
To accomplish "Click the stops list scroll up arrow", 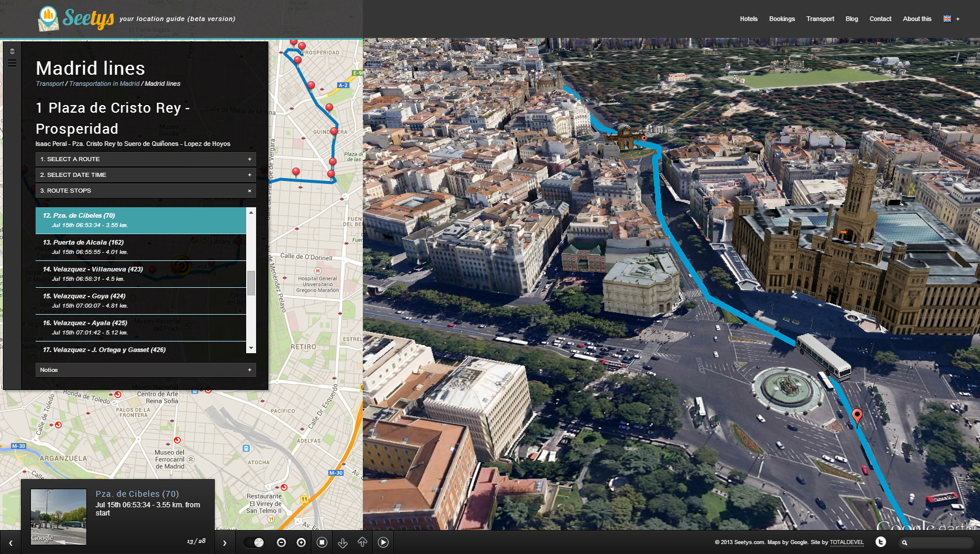I will coord(251,212).
